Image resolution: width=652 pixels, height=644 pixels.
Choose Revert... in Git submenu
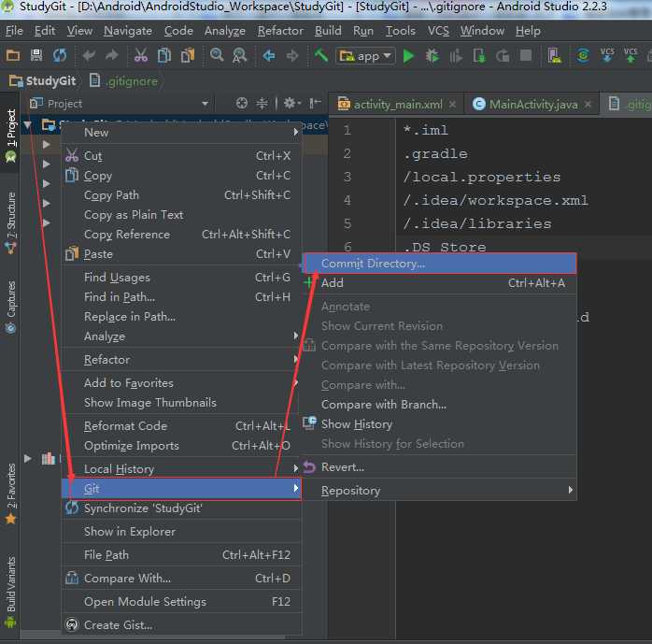(x=439, y=467)
